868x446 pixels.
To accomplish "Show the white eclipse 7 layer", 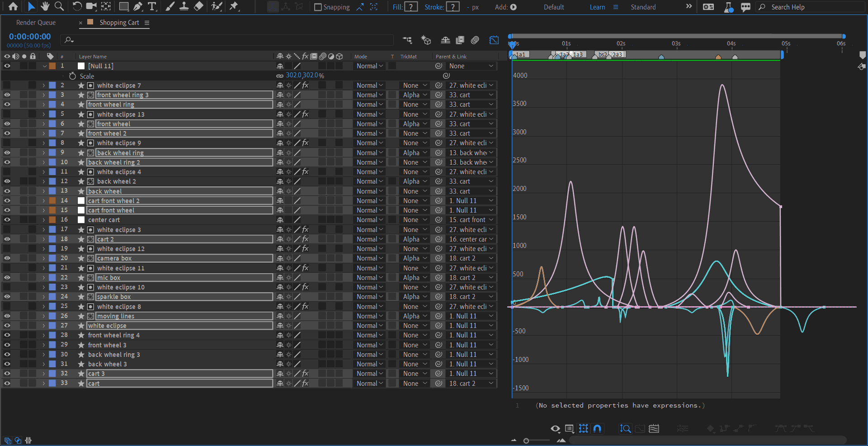I will pos(7,85).
